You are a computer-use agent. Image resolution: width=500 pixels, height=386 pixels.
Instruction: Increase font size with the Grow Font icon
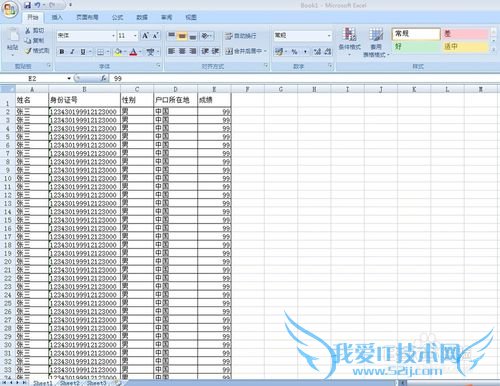(x=145, y=36)
